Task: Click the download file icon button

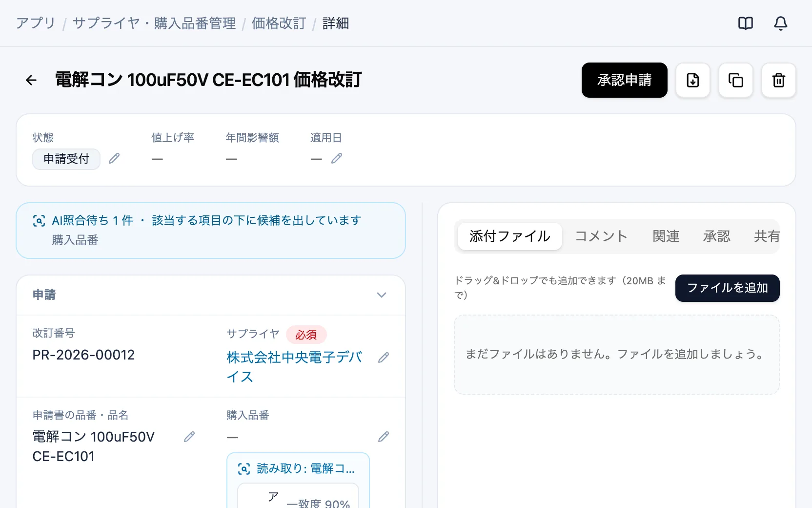Action: (x=692, y=80)
